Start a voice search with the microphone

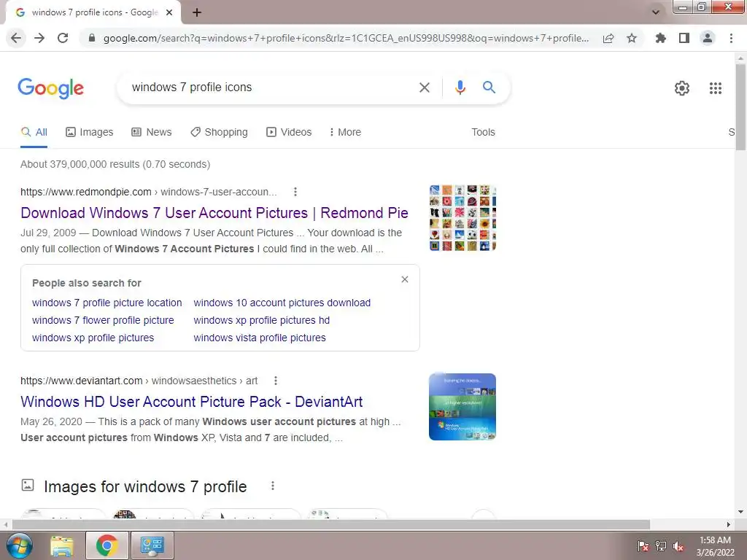point(460,87)
